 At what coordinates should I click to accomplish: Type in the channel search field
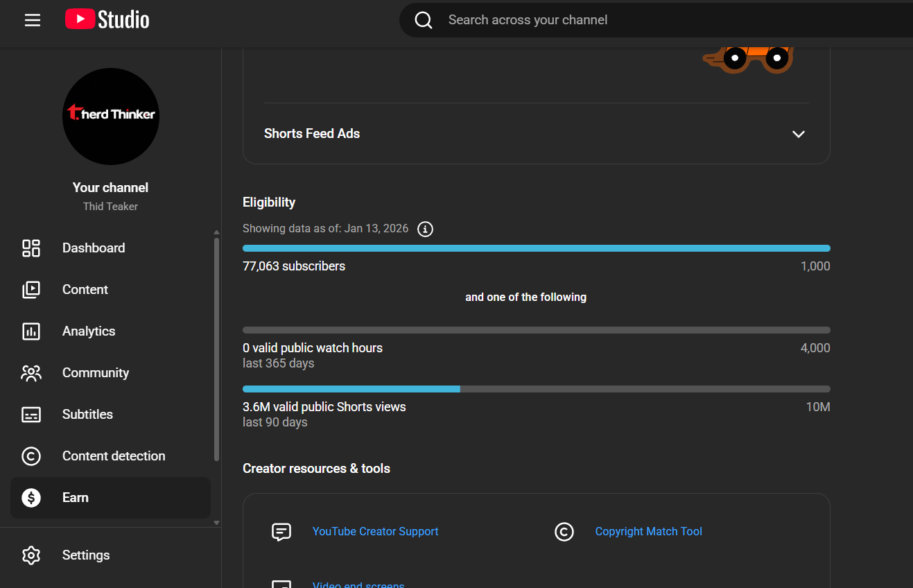point(624,20)
